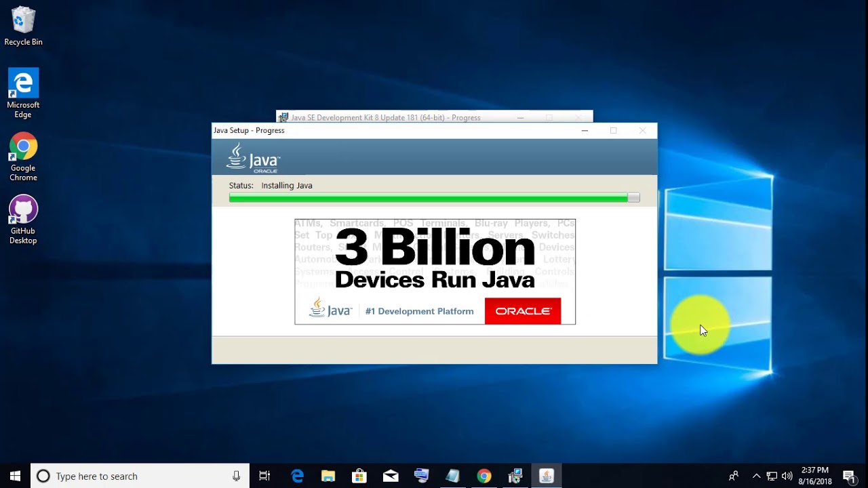Image resolution: width=868 pixels, height=488 pixels.
Task: Open the computer monitor app on taskbar
Action: point(422,476)
